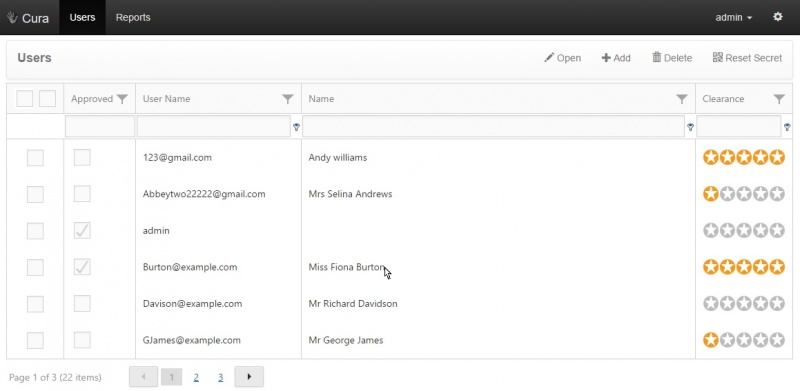The image size is (800, 391).
Task: Select the GJames@example.com cell
Action: click(x=191, y=340)
